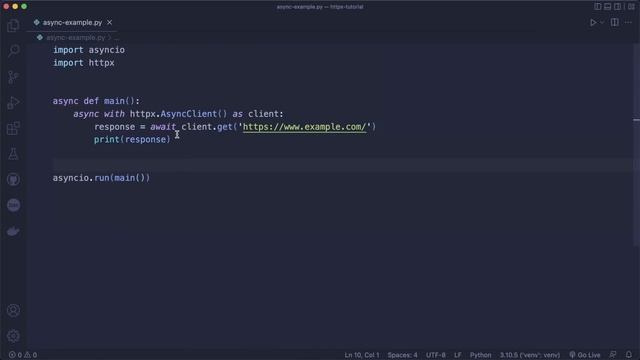The width and height of the screenshot is (640, 360).
Task: Click 'async def main():' line
Action: 96,101
